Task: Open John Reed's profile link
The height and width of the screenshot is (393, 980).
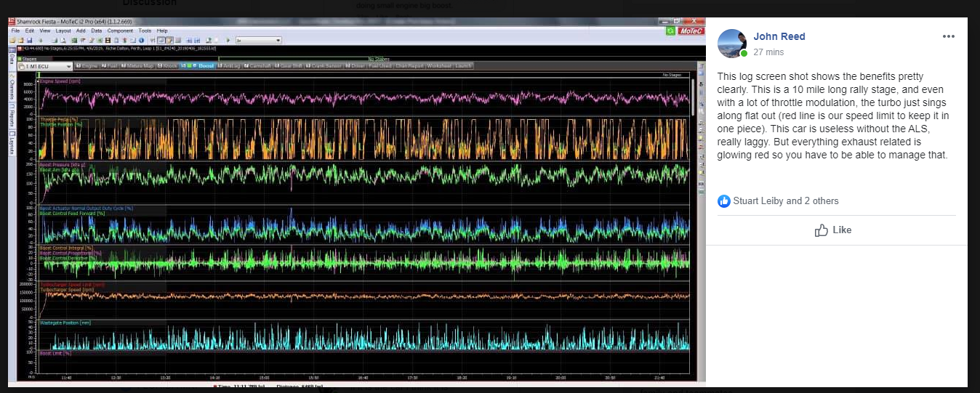Action: tap(779, 36)
